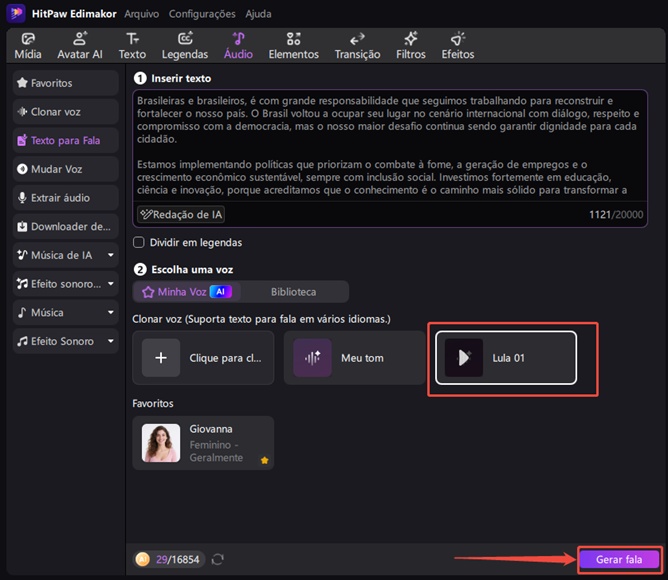Play the Lula 01 voice preview
Viewport: 668px width, 580px height.
[464, 358]
